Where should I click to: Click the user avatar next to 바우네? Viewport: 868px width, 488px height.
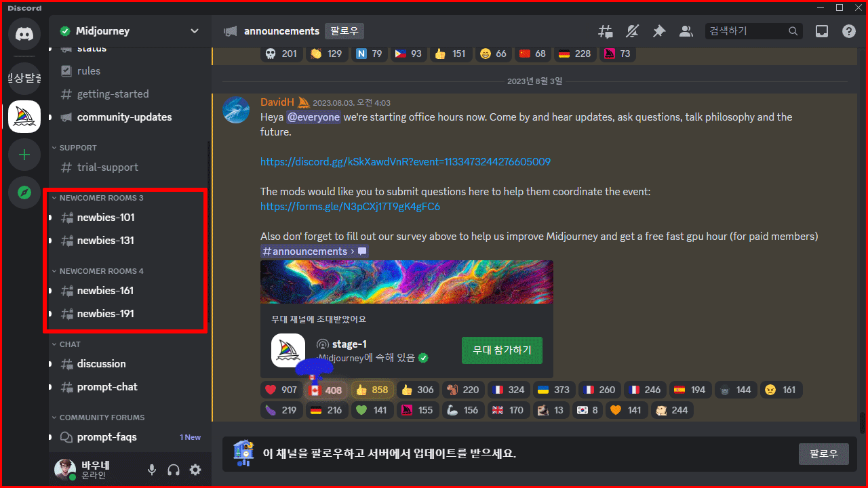pyautogui.click(x=66, y=470)
